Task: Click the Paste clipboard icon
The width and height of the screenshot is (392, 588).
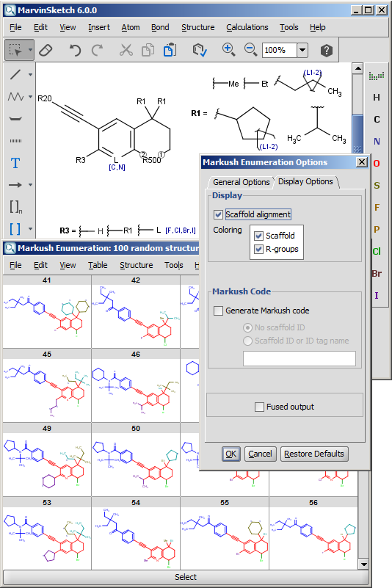Action: [170, 50]
